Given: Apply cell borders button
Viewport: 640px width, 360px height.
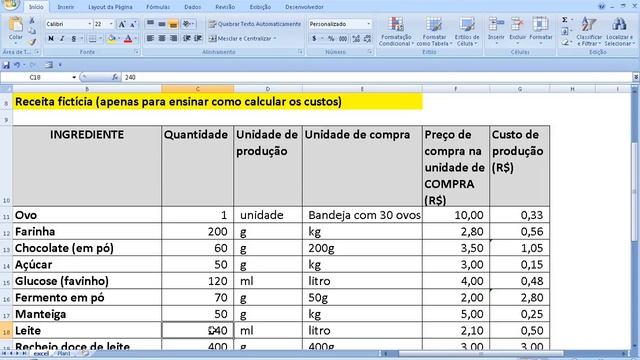Looking at the screenshot, I should coord(93,39).
